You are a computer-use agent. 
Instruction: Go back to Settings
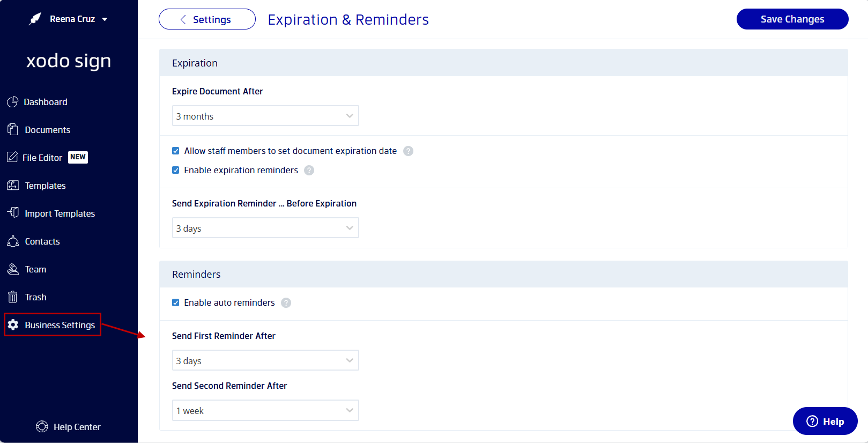[207, 19]
